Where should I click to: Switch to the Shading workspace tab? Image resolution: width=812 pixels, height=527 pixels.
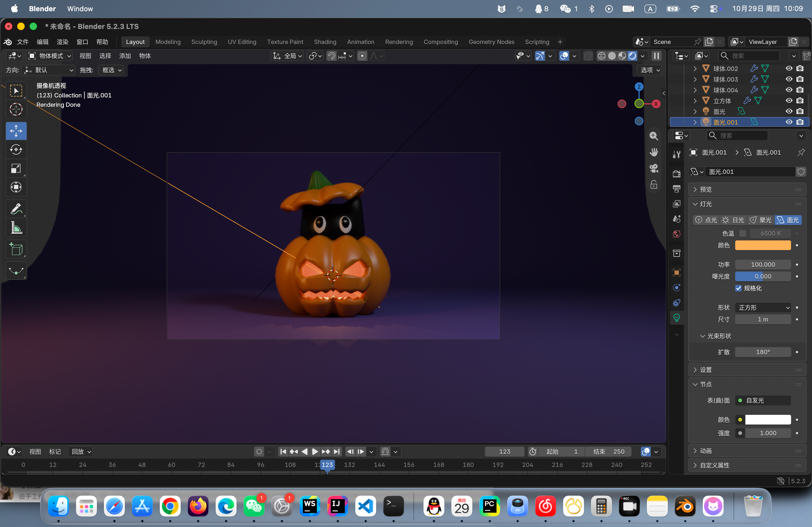325,42
